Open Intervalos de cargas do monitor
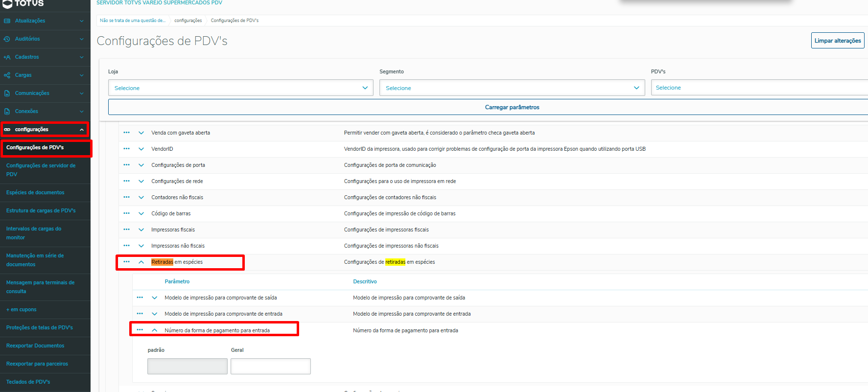Screen dimensions: 868x392 pyautogui.click(x=45, y=233)
